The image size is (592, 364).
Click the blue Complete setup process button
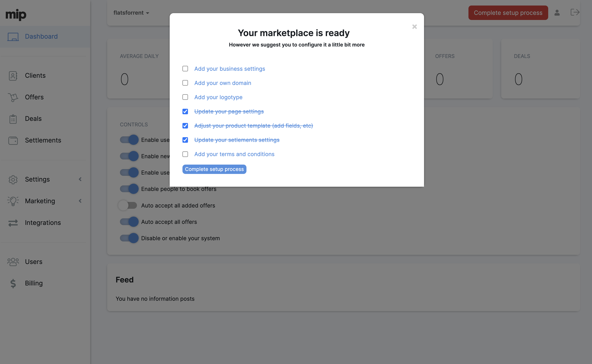coord(214,169)
